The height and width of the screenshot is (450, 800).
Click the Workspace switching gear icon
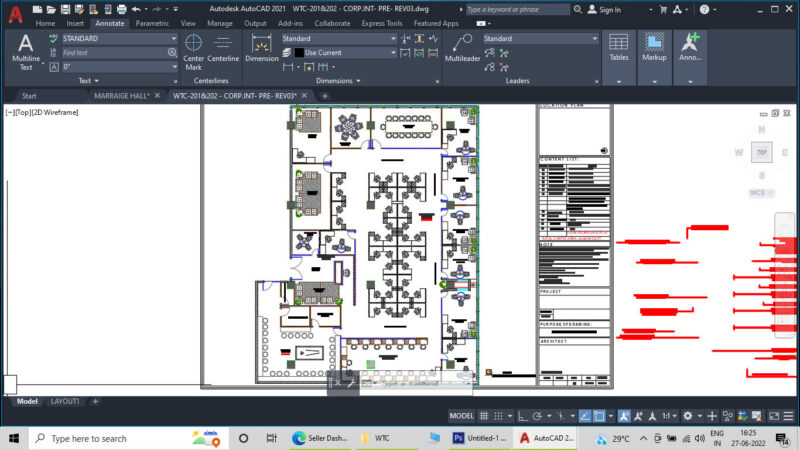pyautogui.click(x=688, y=416)
